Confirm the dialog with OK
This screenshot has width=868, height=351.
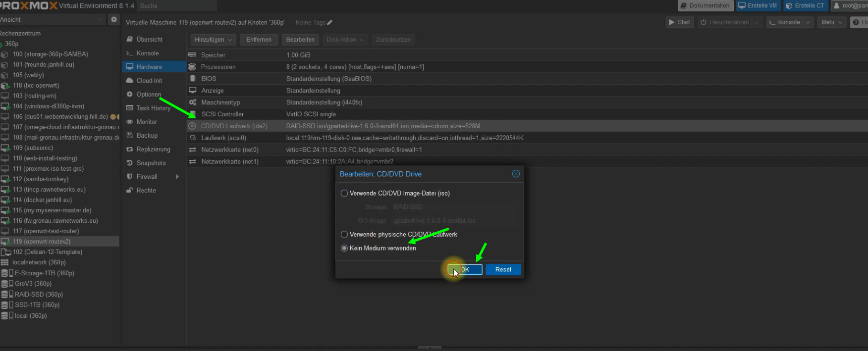click(465, 270)
